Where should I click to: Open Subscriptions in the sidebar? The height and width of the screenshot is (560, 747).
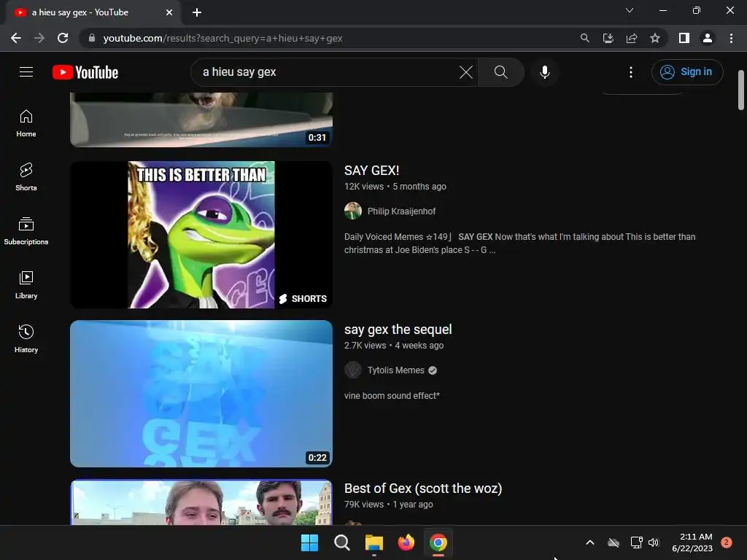pyautogui.click(x=26, y=231)
